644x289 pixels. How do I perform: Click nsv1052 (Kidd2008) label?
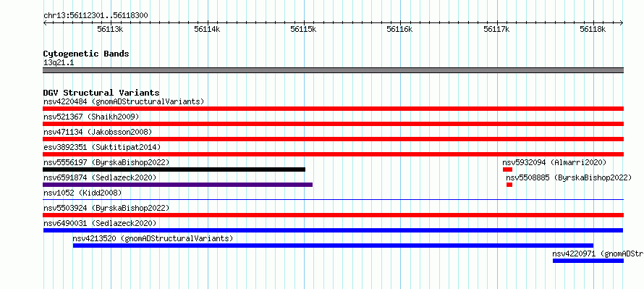point(82,193)
